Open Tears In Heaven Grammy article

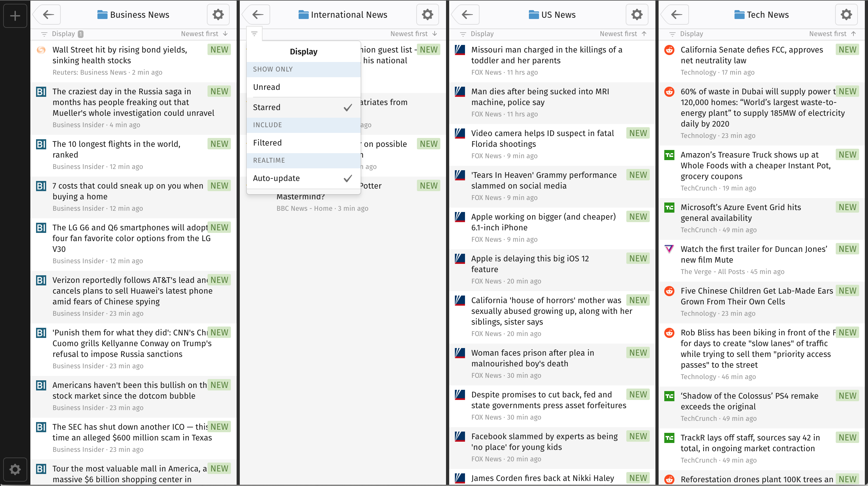pyautogui.click(x=552, y=187)
